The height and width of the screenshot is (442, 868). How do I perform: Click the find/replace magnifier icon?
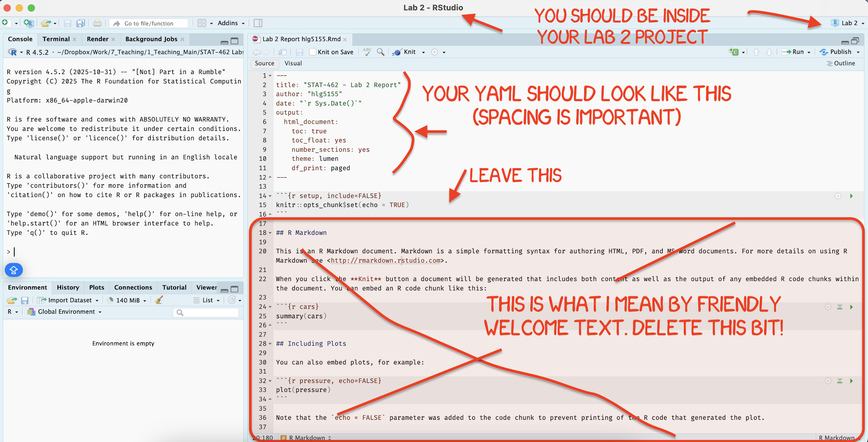pyautogui.click(x=380, y=52)
